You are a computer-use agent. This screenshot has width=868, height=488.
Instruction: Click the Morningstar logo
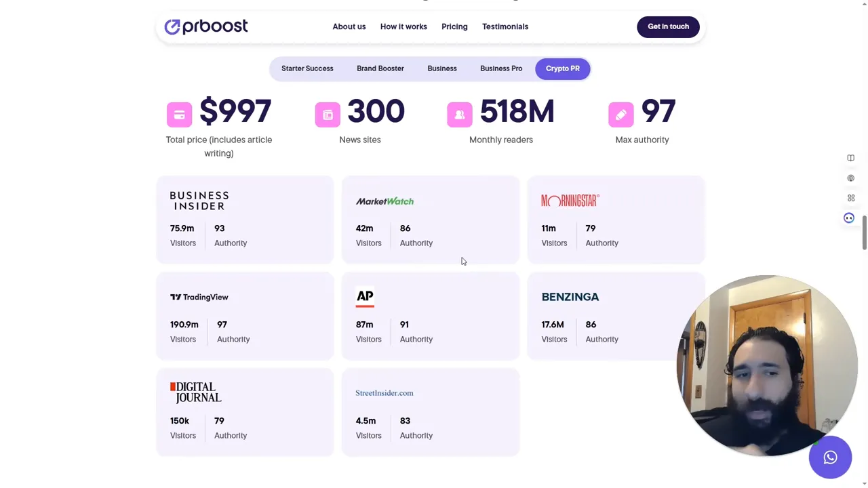(570, 201)
